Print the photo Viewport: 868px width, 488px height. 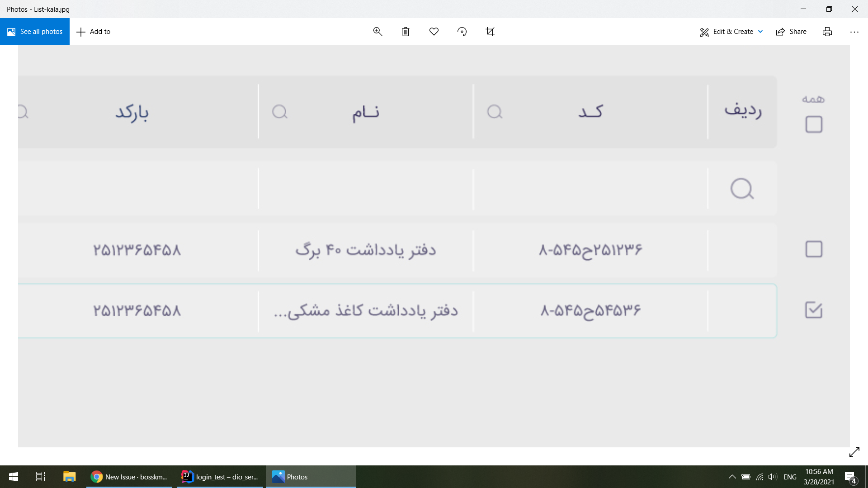tap(827, 32)
